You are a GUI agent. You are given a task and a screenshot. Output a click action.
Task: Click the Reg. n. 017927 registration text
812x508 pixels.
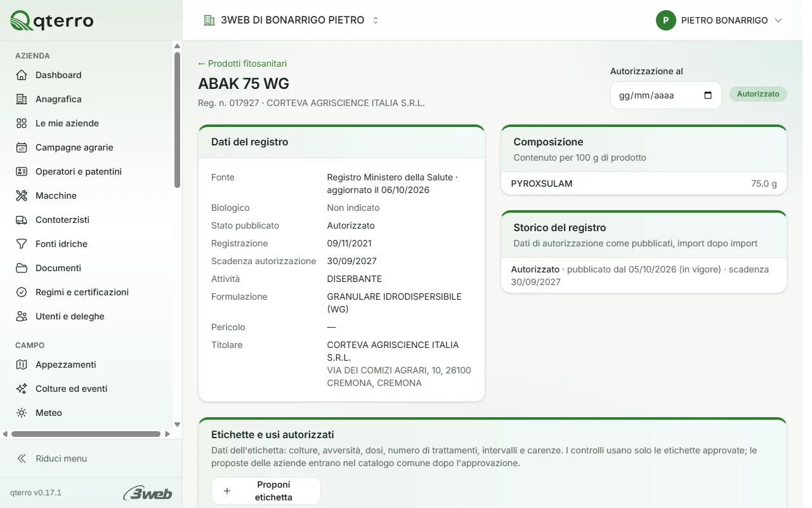tap(228, 102)
